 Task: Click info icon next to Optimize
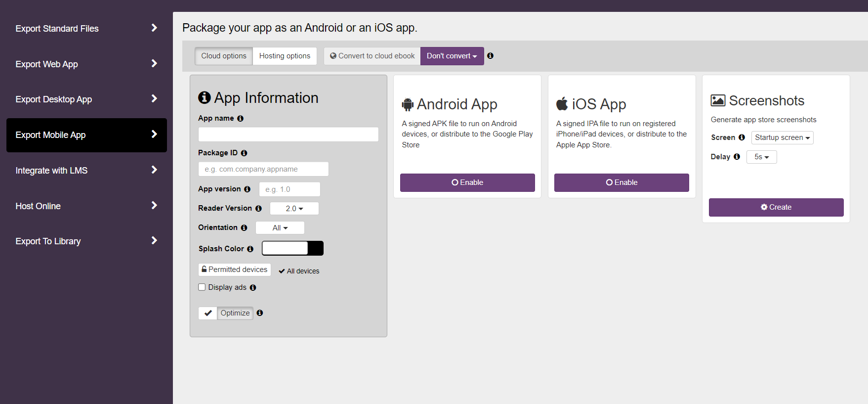tap(260, 313)
